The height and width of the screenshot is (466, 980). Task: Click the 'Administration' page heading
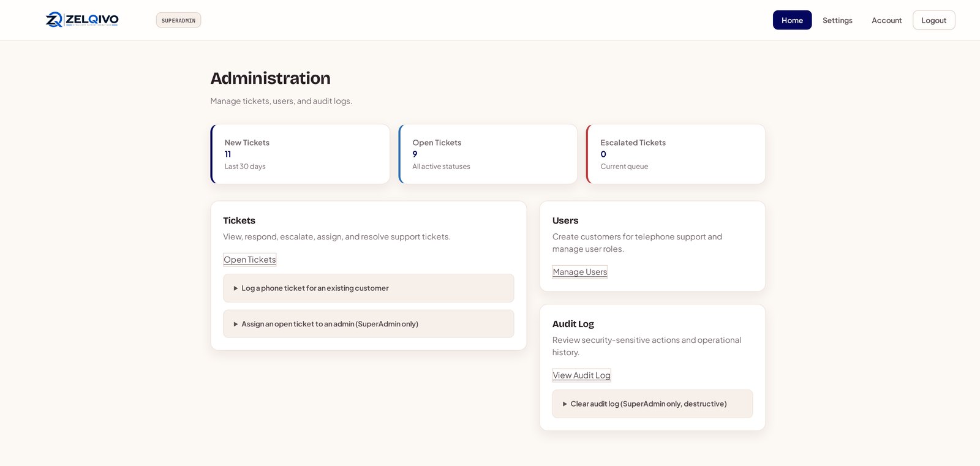coord(270,78)
